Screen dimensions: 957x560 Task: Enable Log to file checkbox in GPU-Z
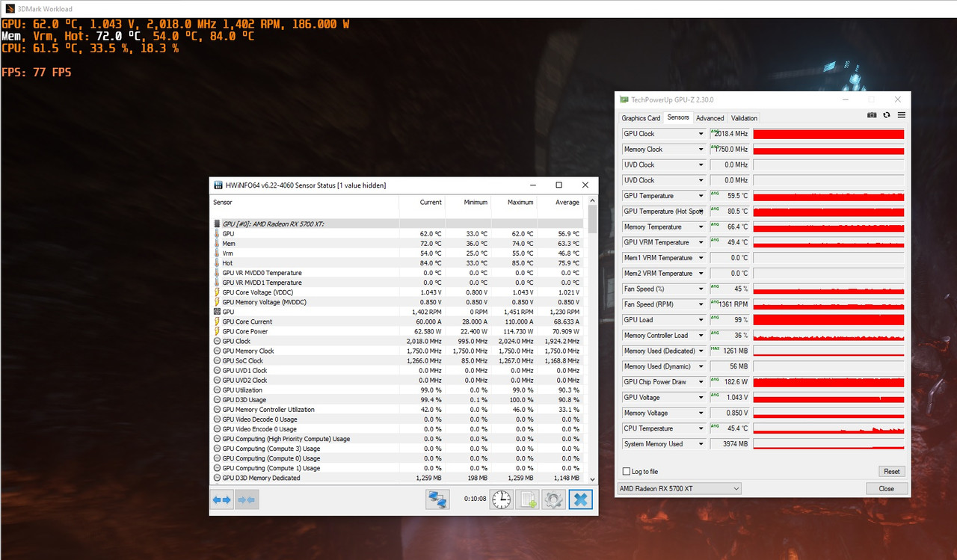[627, 472]
